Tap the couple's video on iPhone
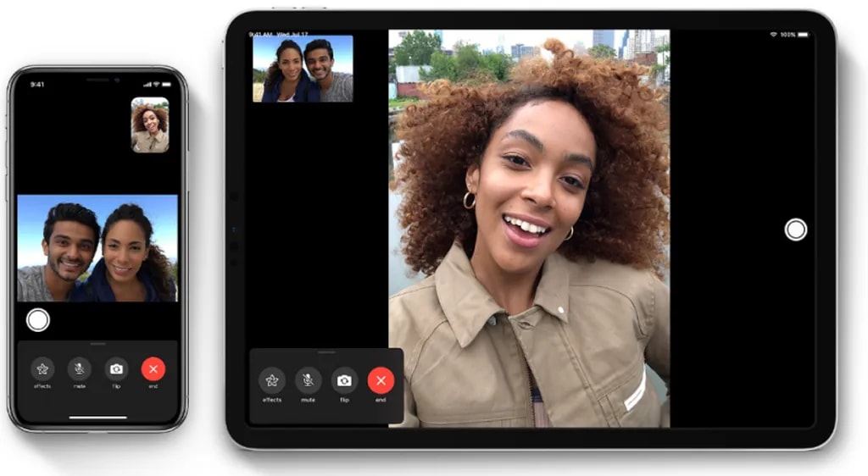Screen dimensions: 868x476 97,248
